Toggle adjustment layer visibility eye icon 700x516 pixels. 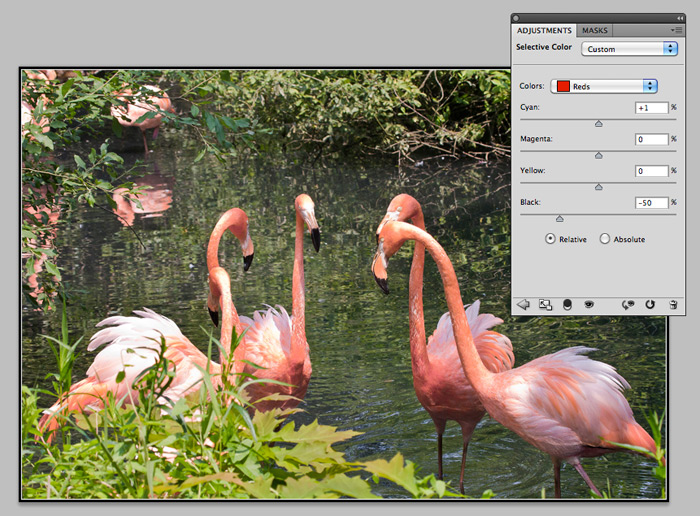pos(589,305)
